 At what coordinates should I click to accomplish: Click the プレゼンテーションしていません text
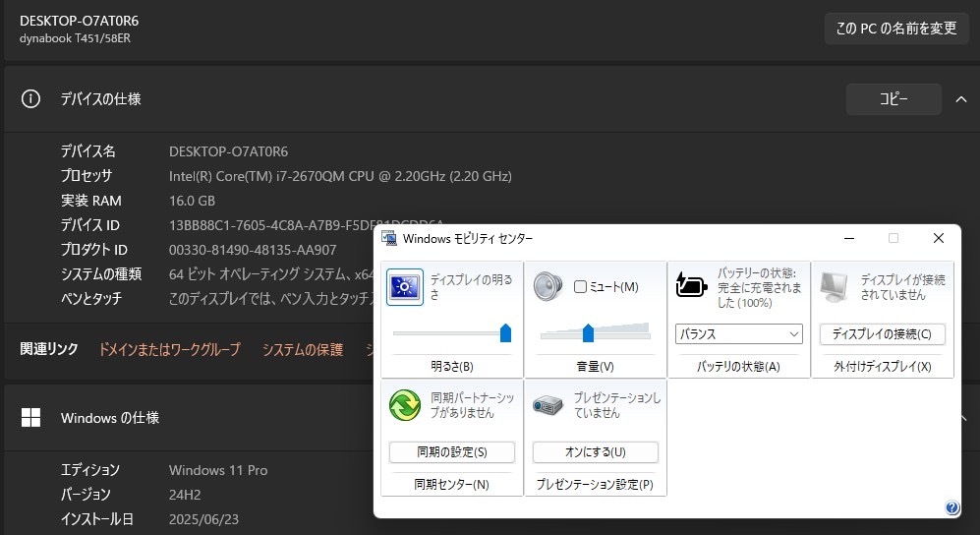(617, 405)
